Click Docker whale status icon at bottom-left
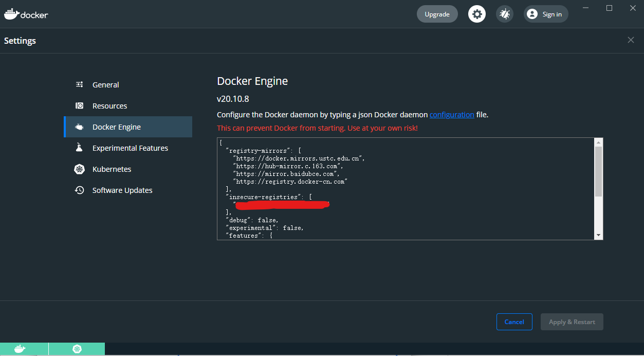The height and width of the screenshot is (356, 644). (x=20, y=349)
